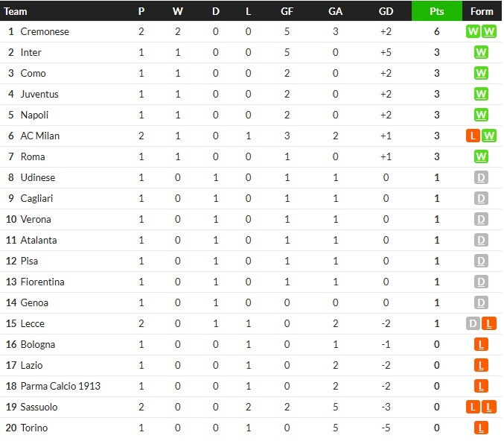
Task: Click the Form column header
Action: pyautogui.click(x=482, y=11)
